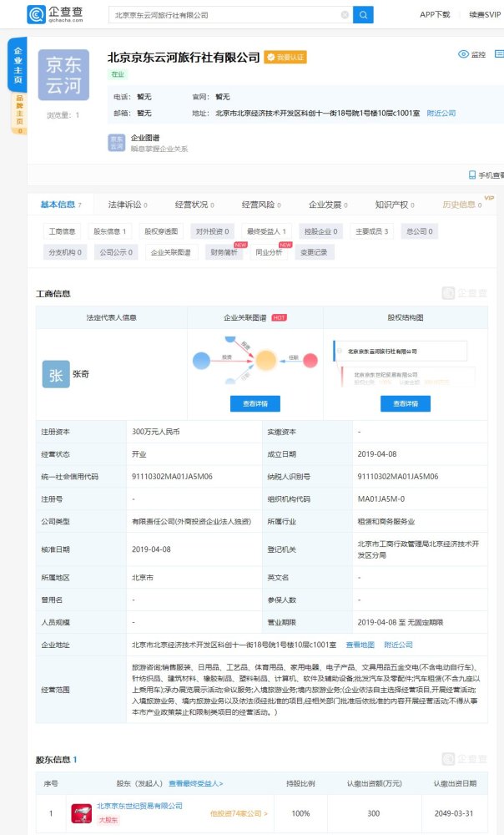Open the 同业分析 button
This screenshot has height=835, width=504.
[269, 252]
